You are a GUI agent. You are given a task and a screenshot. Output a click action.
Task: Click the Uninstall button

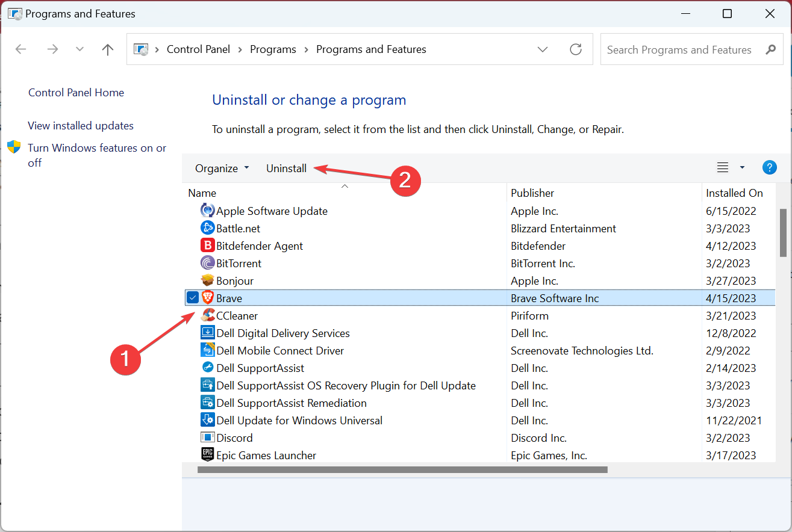coord(287,168)
